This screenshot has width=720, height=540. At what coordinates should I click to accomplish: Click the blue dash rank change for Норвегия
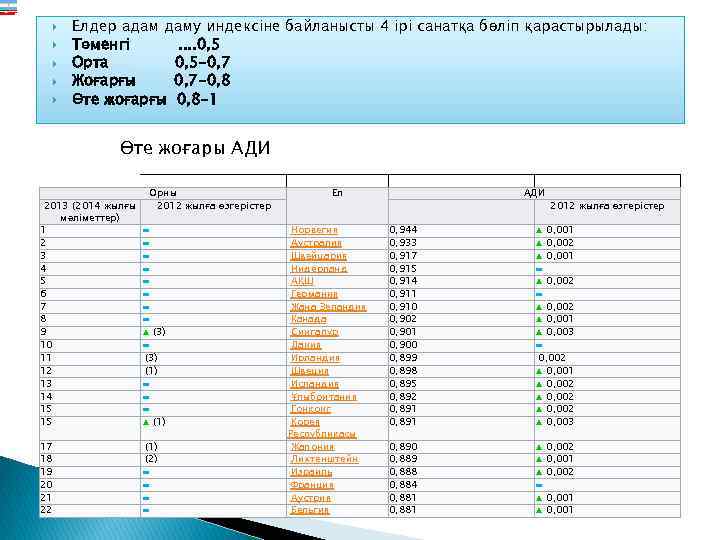[146, 231]
